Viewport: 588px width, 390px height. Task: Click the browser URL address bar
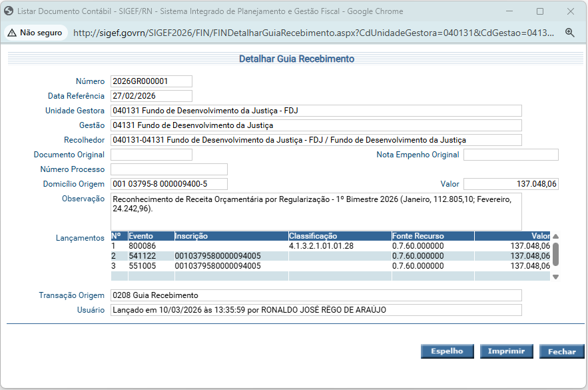(313, 33)
